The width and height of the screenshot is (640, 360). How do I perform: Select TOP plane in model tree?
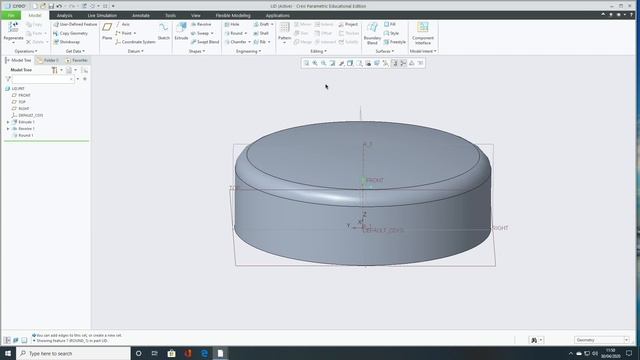pos(19,102)
